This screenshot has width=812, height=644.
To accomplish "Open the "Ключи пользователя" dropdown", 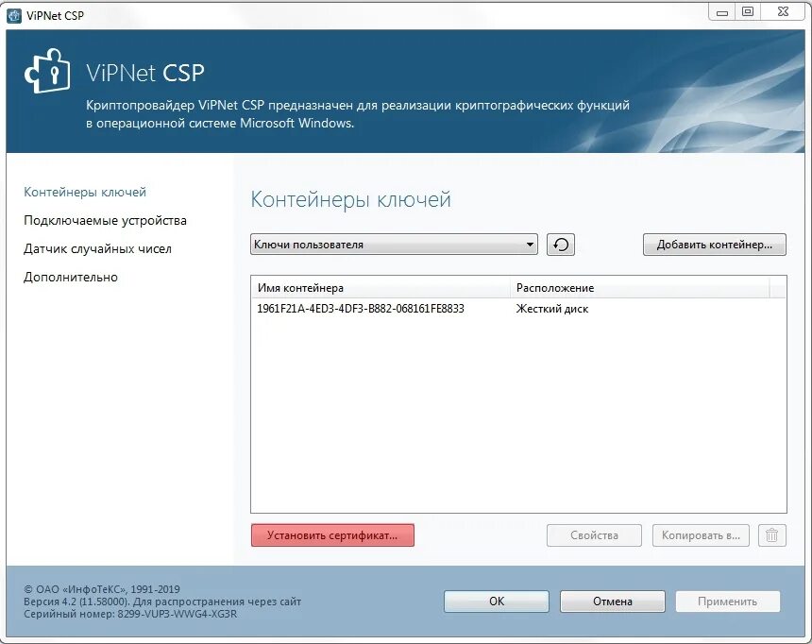I will pos(394,244).
